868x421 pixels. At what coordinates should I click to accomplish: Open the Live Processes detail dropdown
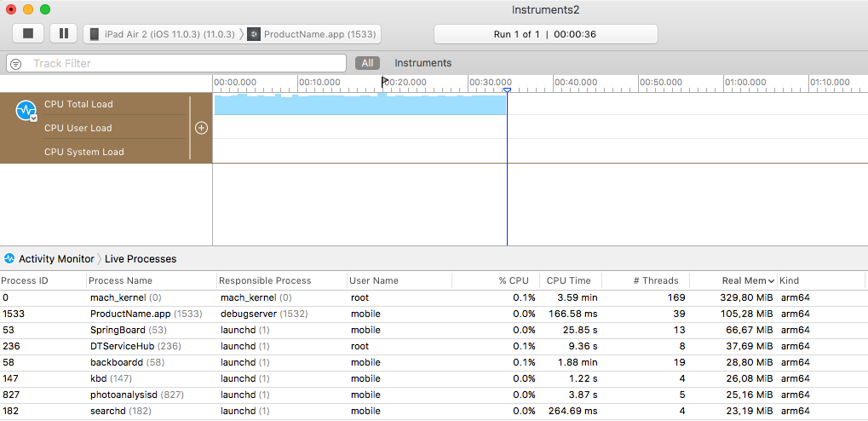point(141,259)
